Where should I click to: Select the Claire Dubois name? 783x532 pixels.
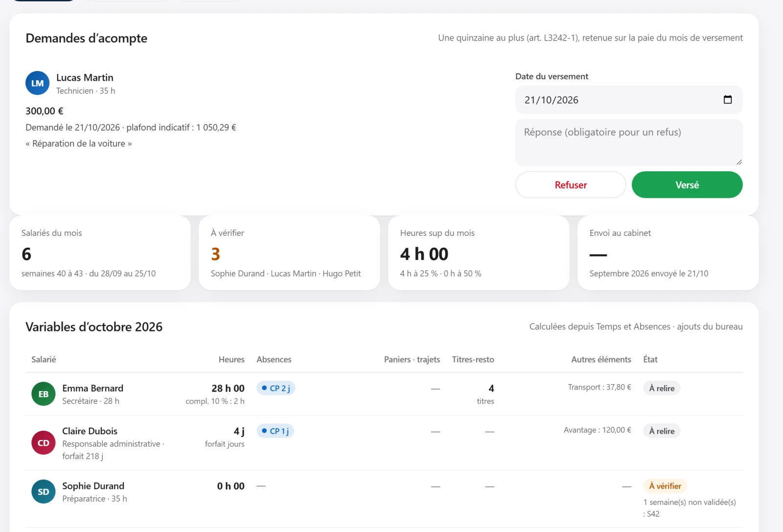[x=90, y=431]
